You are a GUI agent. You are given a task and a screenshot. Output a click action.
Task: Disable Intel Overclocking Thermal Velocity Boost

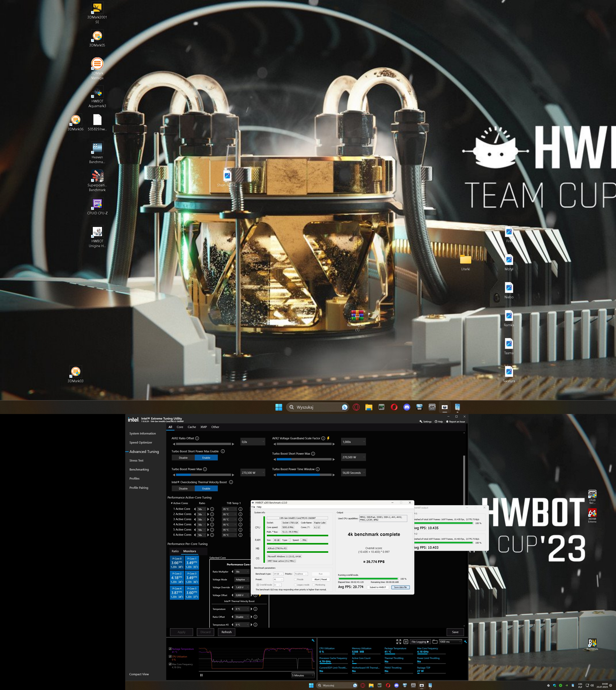[183, 489]
